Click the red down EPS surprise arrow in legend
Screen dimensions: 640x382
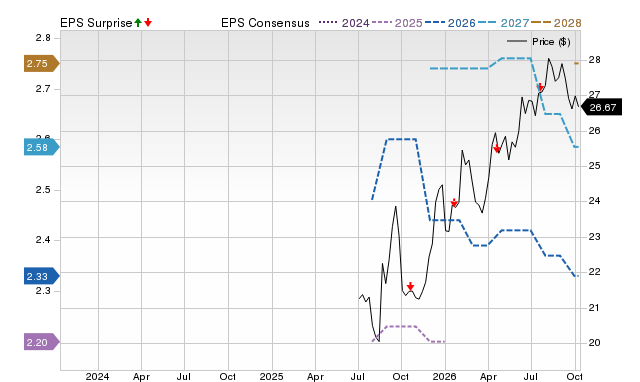click(x=148, y=22)
